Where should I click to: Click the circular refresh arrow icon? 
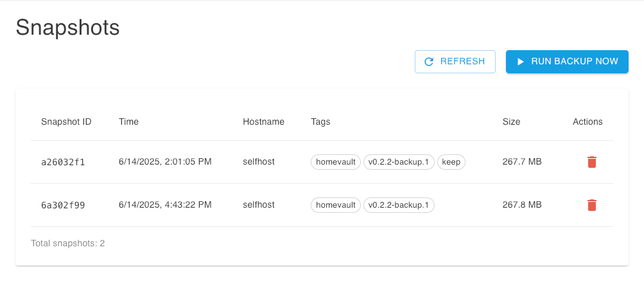click(x=429, y=62)
